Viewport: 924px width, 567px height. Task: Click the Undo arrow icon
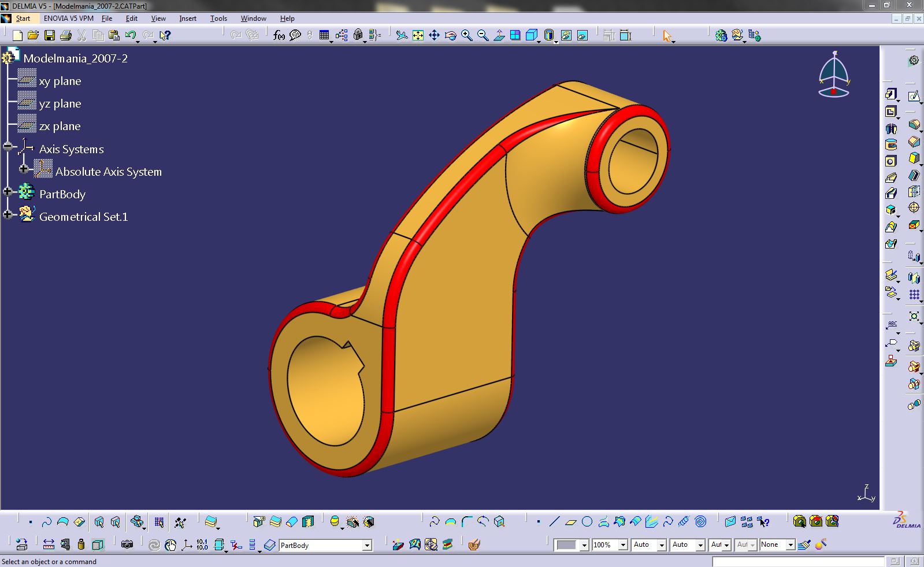point(130,36)
